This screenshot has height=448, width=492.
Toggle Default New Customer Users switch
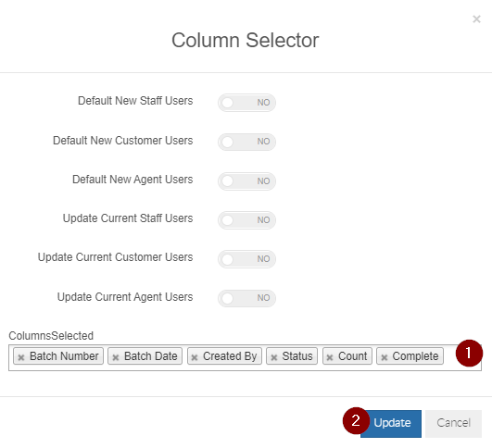247,142
